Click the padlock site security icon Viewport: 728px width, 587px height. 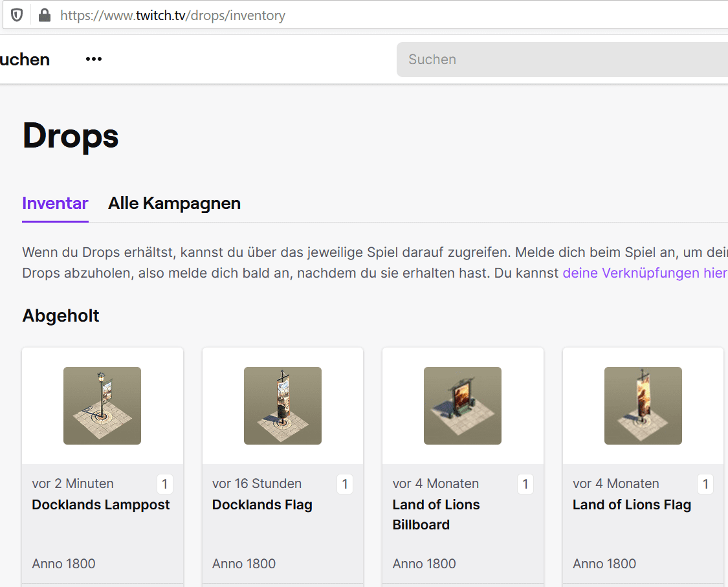click(x=45, y=15)
